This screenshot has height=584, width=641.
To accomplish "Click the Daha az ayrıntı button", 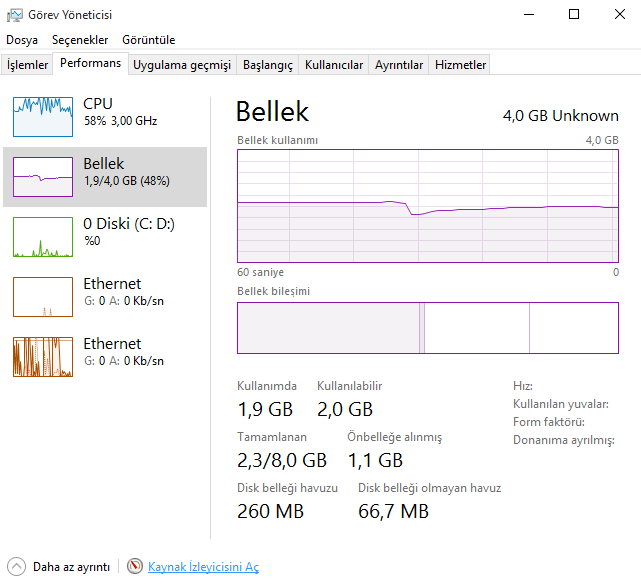I will [x=71, y=567].
